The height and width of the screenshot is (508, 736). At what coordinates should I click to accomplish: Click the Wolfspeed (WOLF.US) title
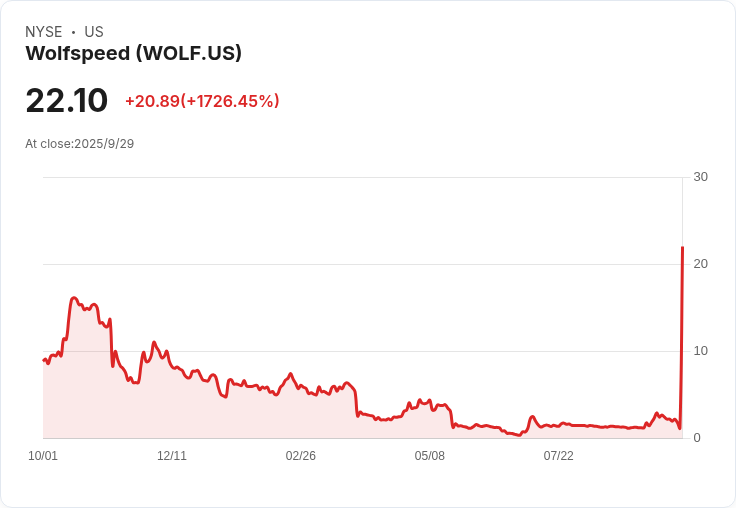pos(133,54)
